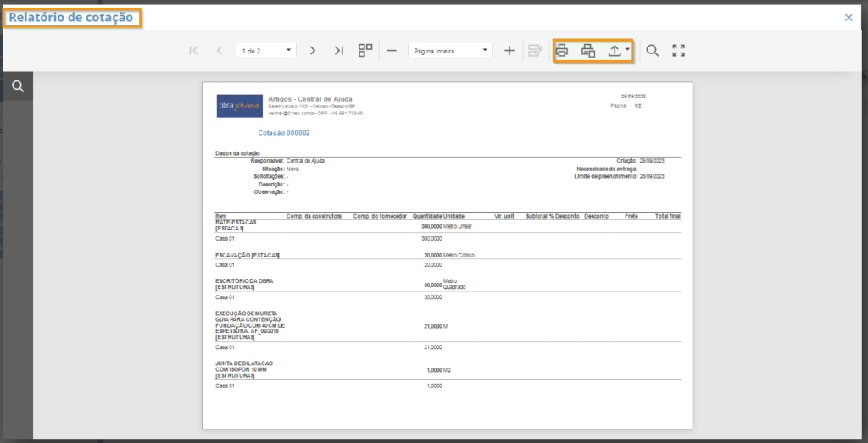Go to the next page

click(313, 50)
